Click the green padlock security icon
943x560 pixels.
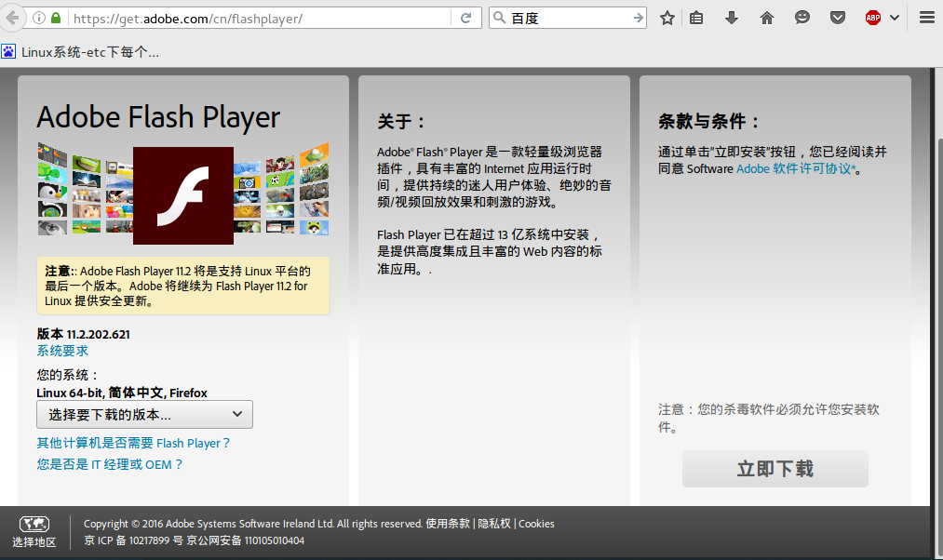click(x=56, y=18)
